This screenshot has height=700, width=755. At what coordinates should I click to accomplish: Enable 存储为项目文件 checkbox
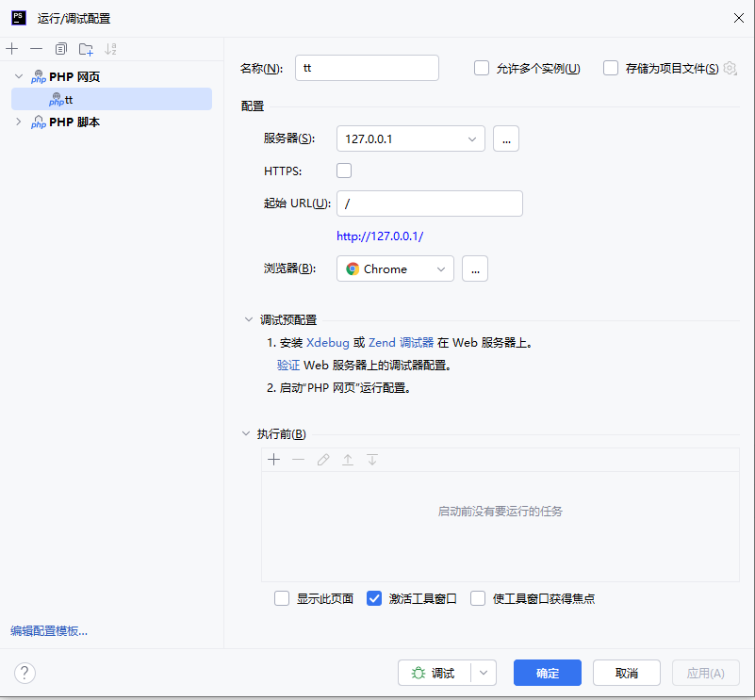click(611, 68)
